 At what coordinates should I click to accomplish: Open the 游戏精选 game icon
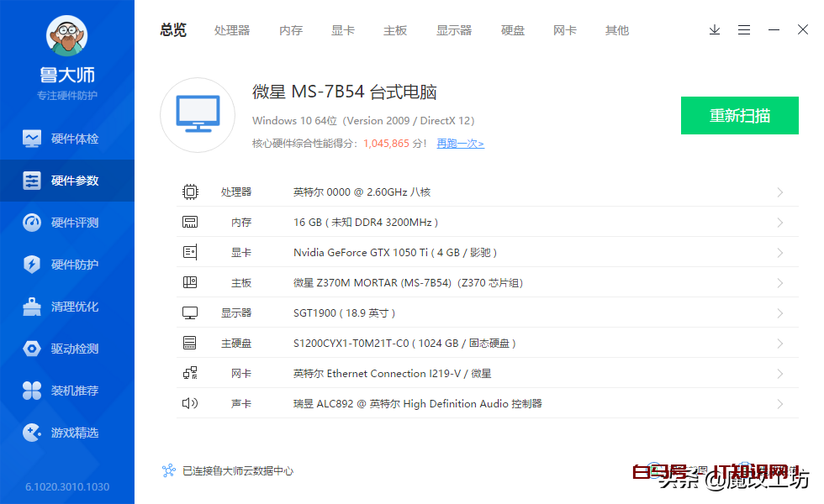click(x=32, y=433)
